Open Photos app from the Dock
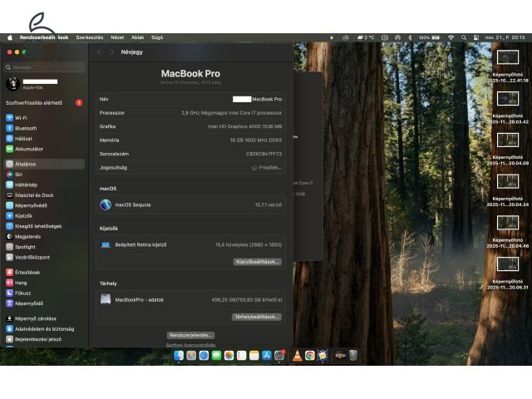532x399 pixels. pos(229,355)
